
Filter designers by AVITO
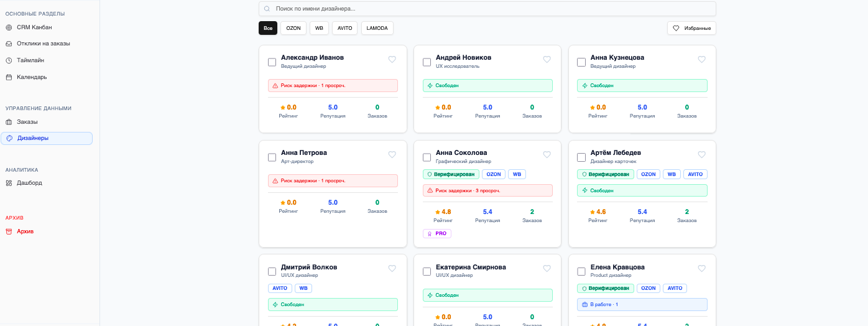point(345,28)
